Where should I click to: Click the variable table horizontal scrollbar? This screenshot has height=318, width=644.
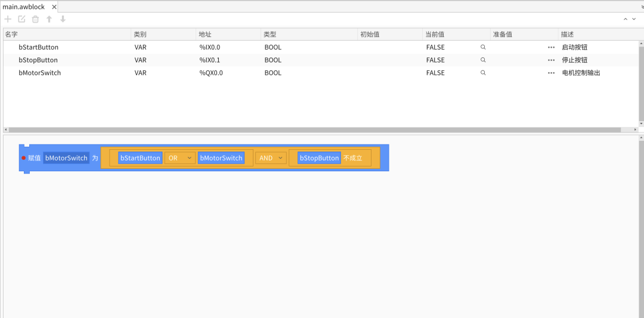(314, 130)
